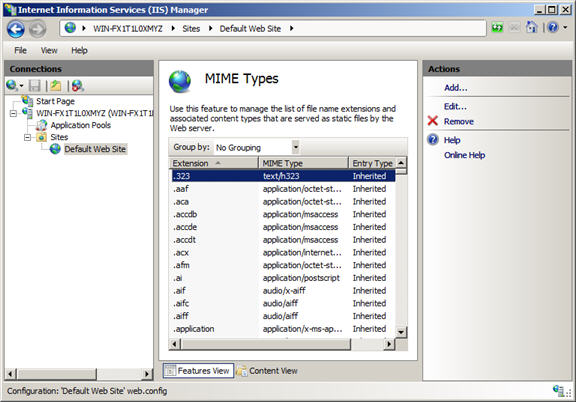Click list horizontal scrollbar left arrow
The image size is (576, 402).
[x=174, y=344]
